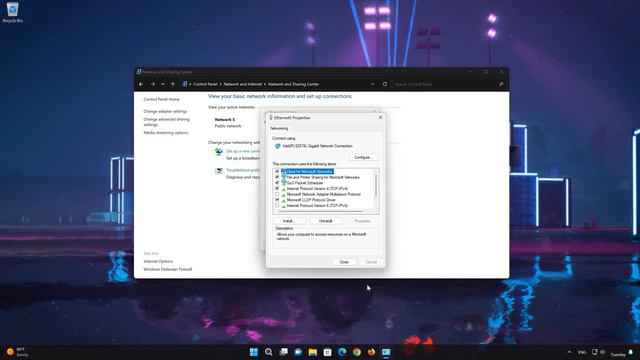Click Network and Sharing Center breadcrumb
Screen dimensions: 640x360
(x=293, y=84)
